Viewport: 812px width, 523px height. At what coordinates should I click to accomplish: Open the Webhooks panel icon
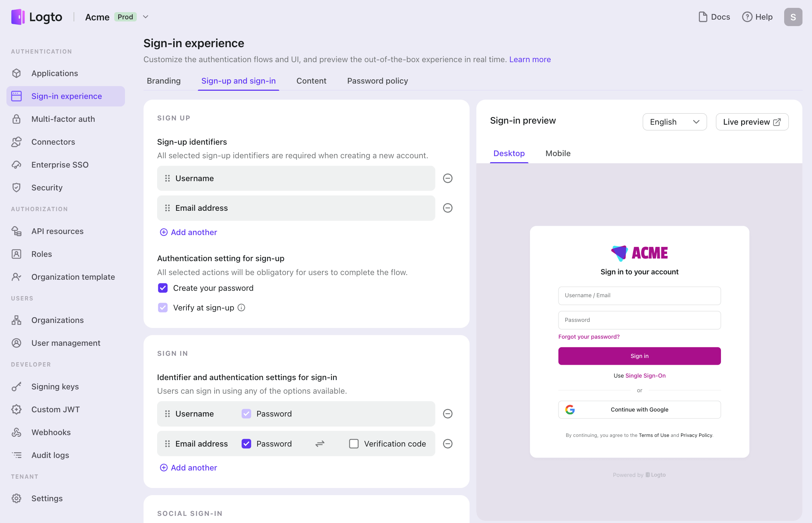pos(16,432)
